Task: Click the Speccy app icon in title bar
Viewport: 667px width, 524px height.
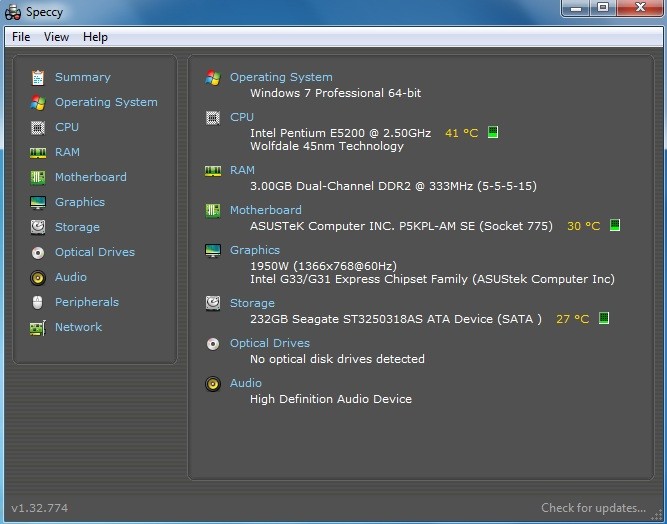Action: coord(13,12)
